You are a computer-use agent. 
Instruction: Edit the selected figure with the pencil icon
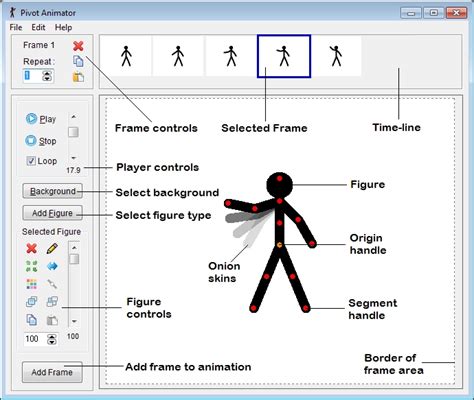(x=52, y=248)
